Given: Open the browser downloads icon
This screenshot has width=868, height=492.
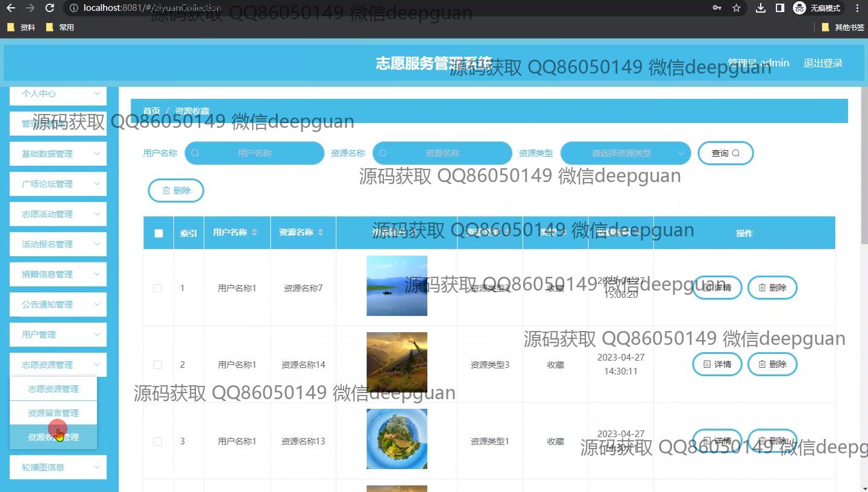Looking at the screenshot, I should tap(761, 8).
